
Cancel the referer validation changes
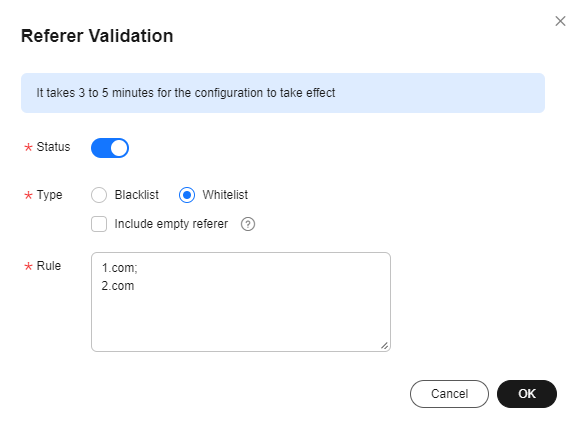click(x=449, y=394)
